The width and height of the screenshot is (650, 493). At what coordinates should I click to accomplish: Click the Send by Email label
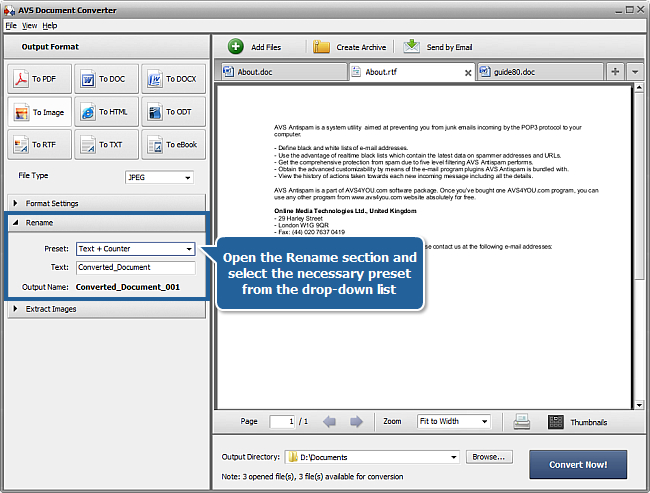pos(449,47)
